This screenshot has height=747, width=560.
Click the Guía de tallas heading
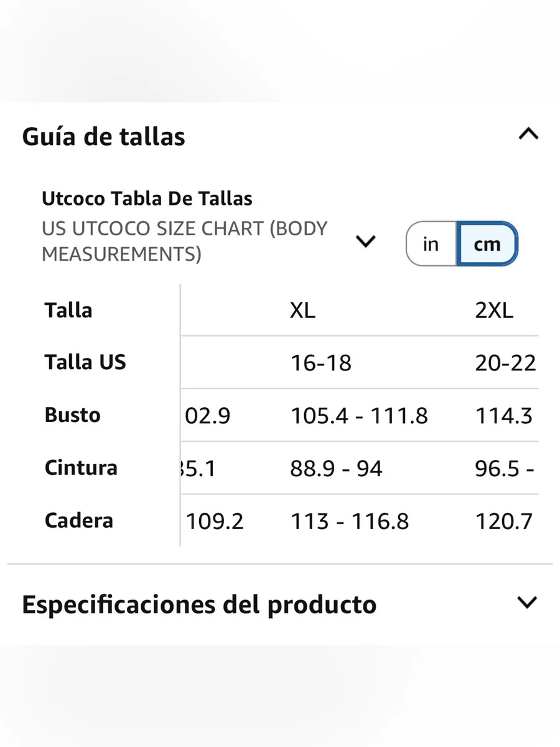click(103, 136)
